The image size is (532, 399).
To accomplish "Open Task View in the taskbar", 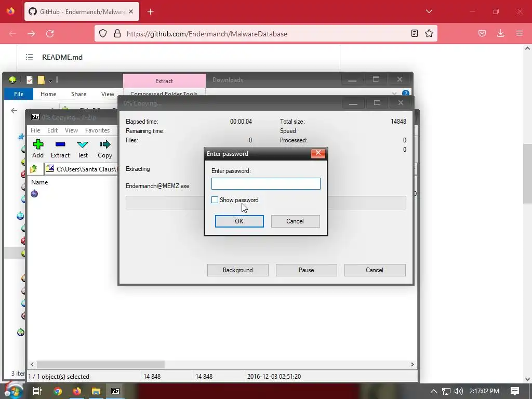I will click(x=37, y=391).
